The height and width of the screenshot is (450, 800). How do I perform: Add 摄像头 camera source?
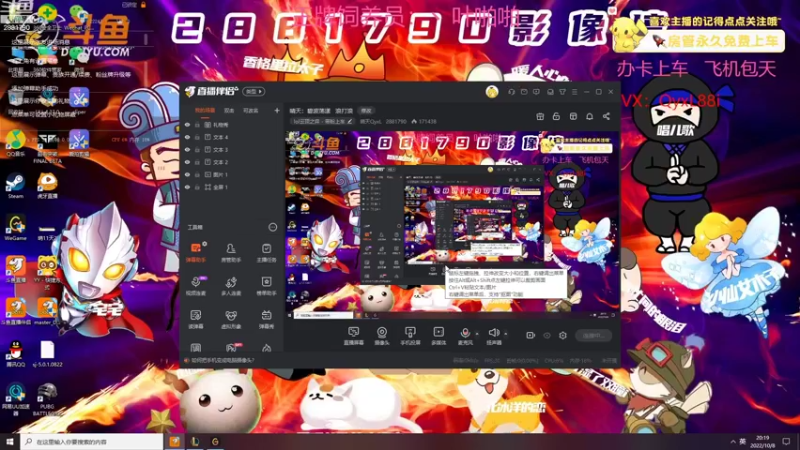382,336
